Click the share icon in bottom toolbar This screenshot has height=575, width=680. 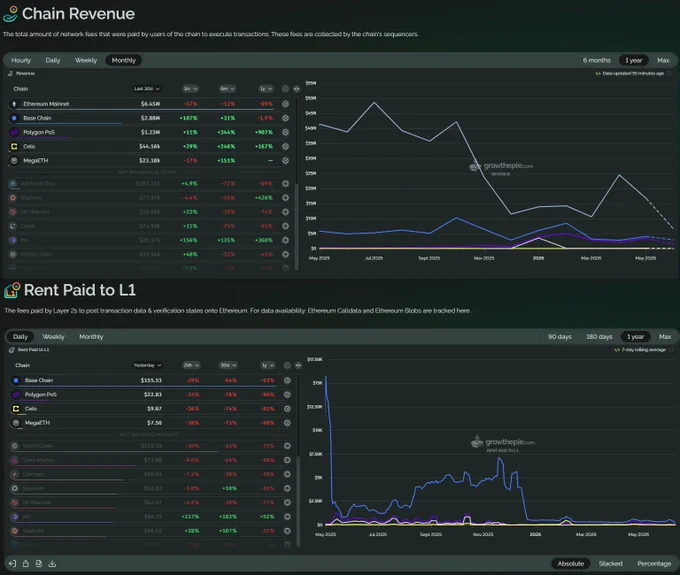(x=26, y=563)
